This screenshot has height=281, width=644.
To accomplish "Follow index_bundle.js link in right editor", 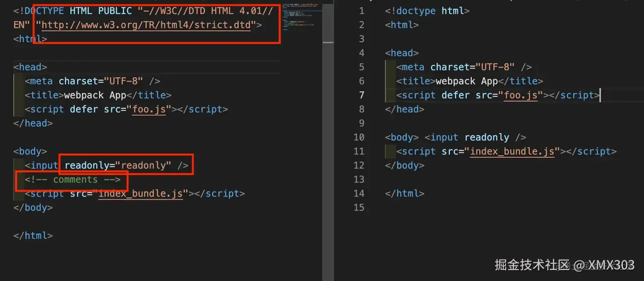I will coord(512,151).
